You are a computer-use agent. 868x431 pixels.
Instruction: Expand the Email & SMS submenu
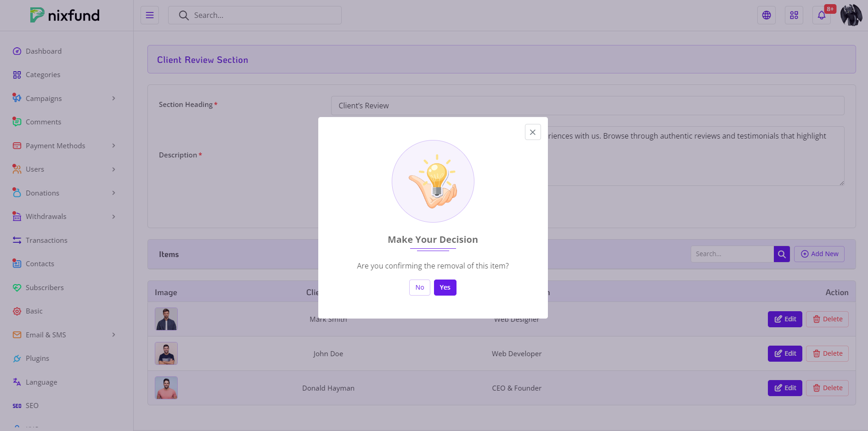(x=113, y=335)
